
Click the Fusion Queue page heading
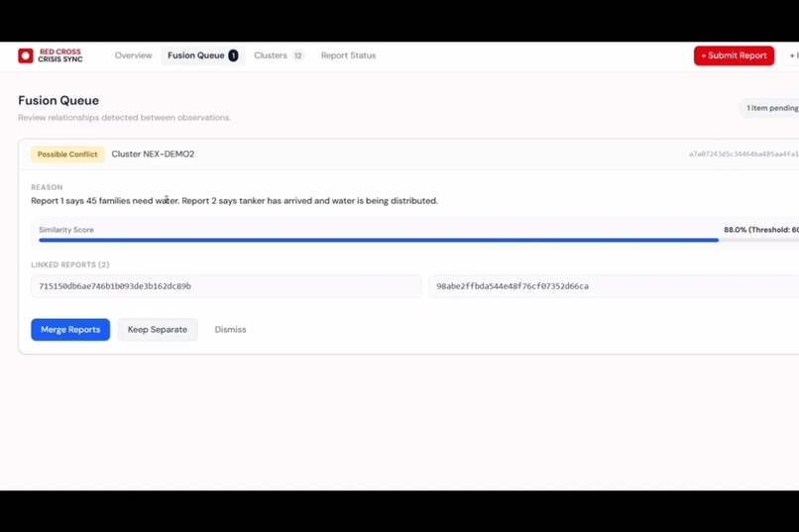click(58, 100)
